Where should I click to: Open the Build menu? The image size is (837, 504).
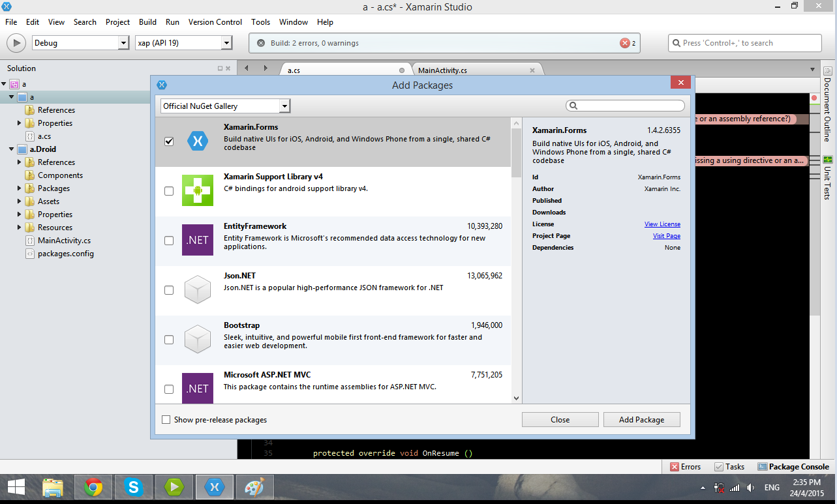click(x=147, y=22)
